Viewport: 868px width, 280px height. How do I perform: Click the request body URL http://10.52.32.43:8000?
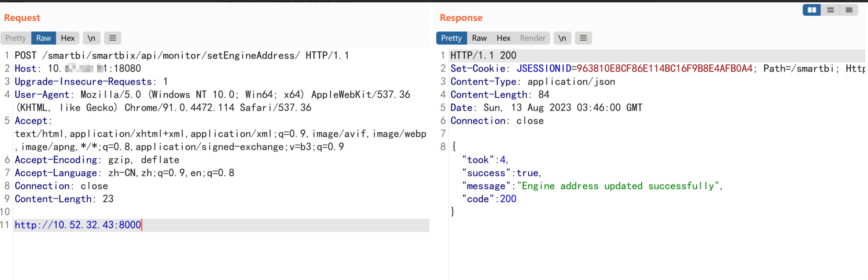coord(78,225)
